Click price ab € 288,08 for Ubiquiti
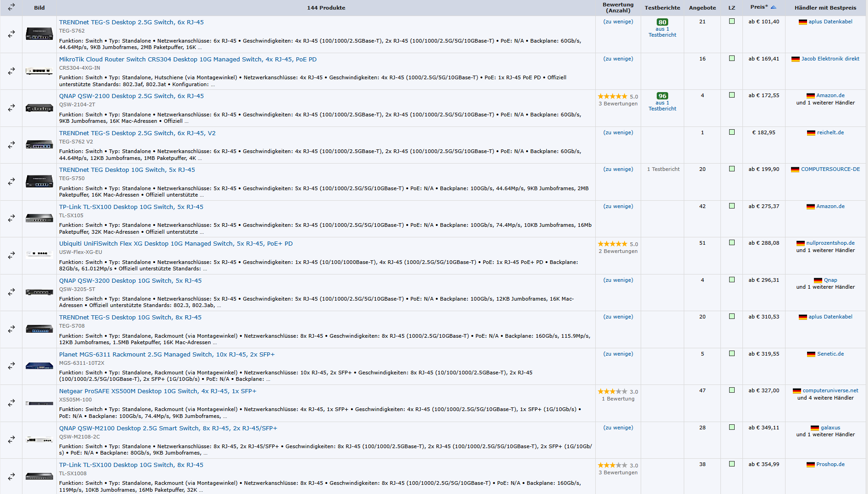The image size is (868, 494). [x=764, y=243]
